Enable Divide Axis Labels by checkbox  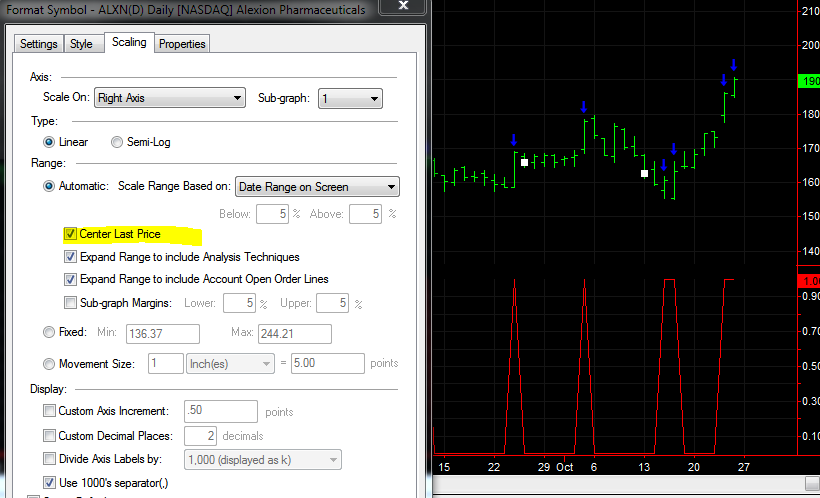(x=49, y=459)
